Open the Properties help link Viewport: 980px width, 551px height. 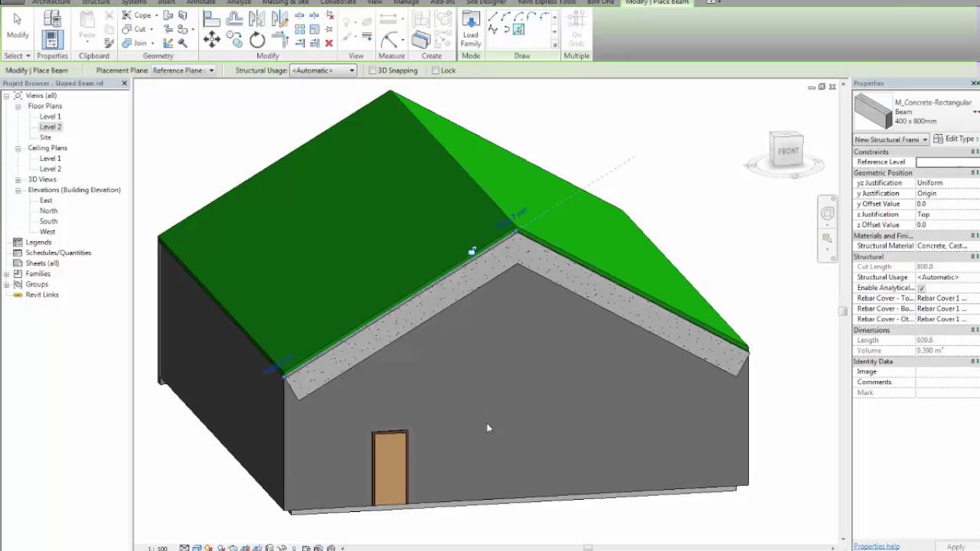877,546
